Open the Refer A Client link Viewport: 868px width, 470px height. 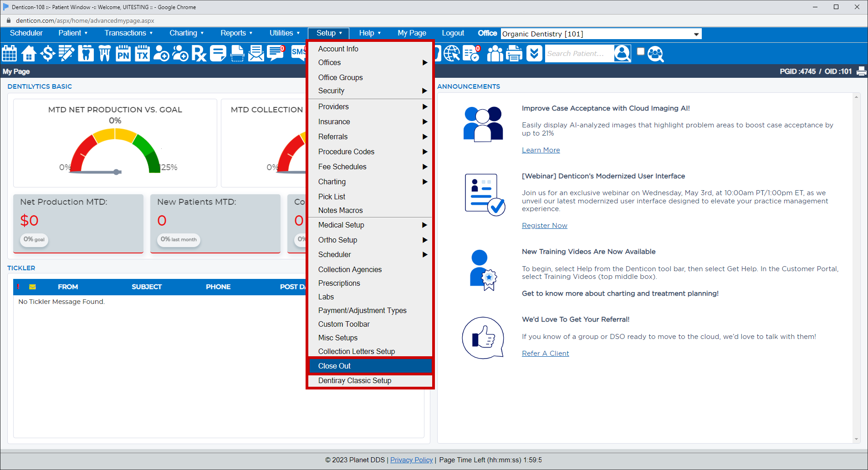(x=545, y=353)
